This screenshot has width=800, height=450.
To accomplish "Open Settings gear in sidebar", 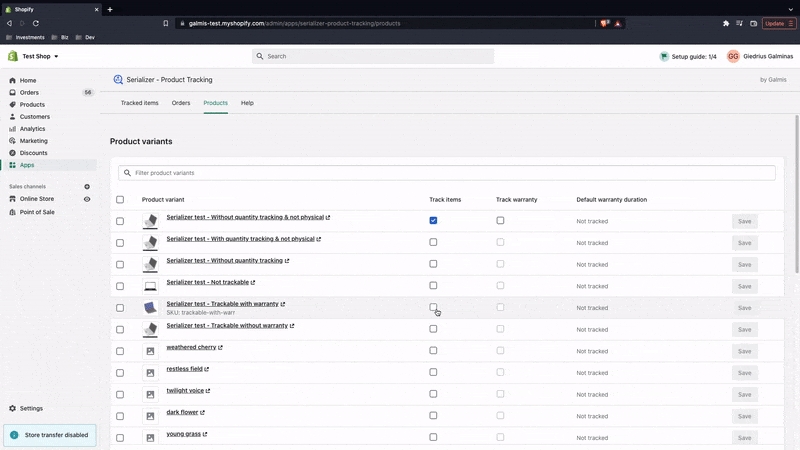I will click(13, 408).
